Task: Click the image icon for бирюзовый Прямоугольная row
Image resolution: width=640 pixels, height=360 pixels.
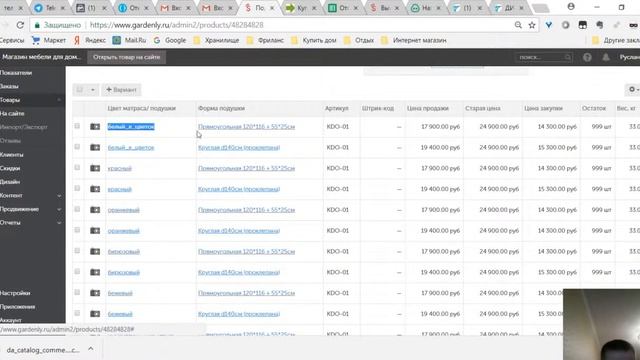Action: 95,251
